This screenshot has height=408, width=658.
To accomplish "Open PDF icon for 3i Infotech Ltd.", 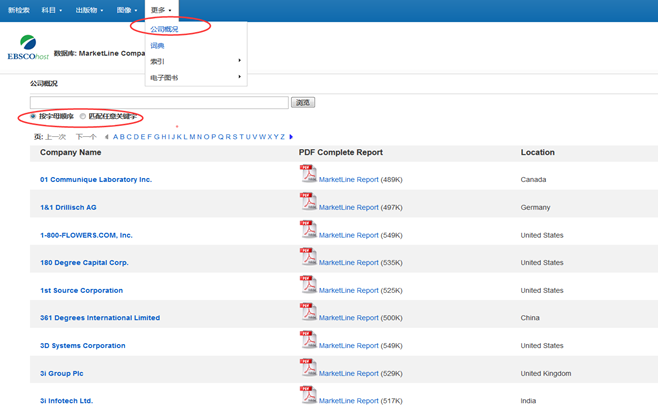I will (x=308, y=395).
